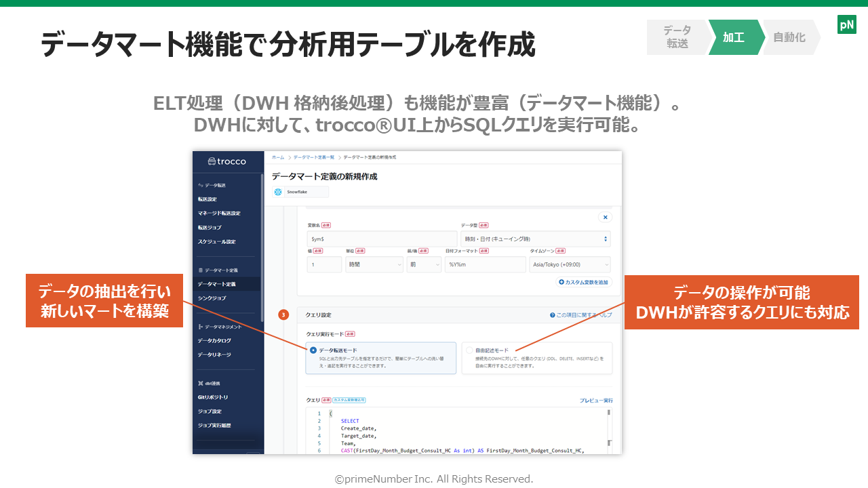The width and height of the screenshot is (868, 488).
Task: Click the dbt連携 section icon in sidebar
Action: [201, 383]
